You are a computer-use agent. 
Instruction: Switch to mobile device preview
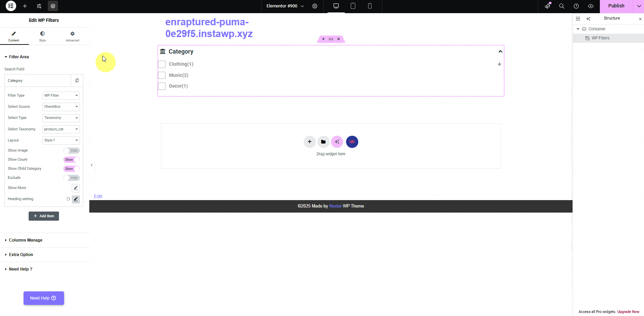[370, 6]
